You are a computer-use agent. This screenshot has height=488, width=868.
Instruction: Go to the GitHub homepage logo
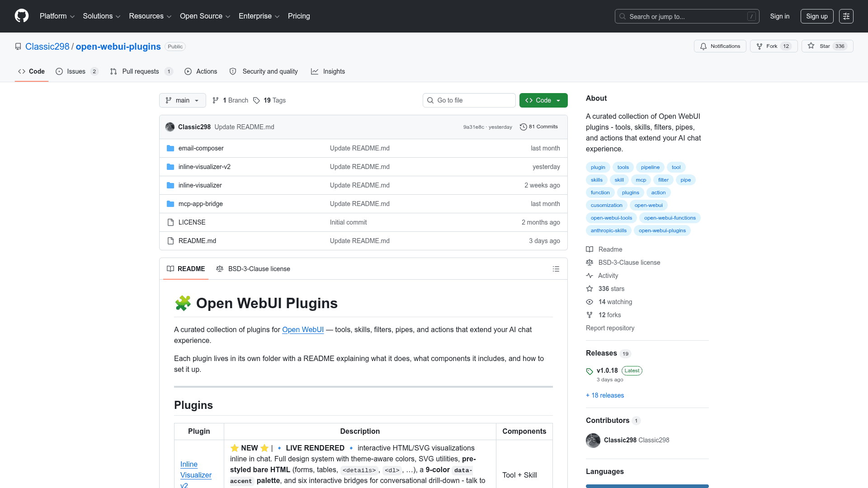point(22,16)
